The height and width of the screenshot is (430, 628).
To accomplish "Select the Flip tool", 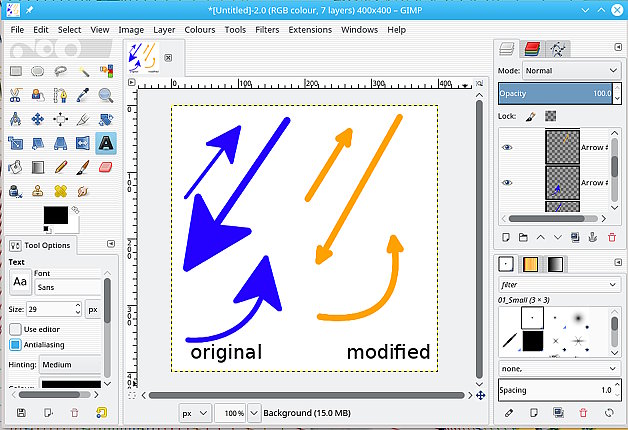I will point(83,143).
